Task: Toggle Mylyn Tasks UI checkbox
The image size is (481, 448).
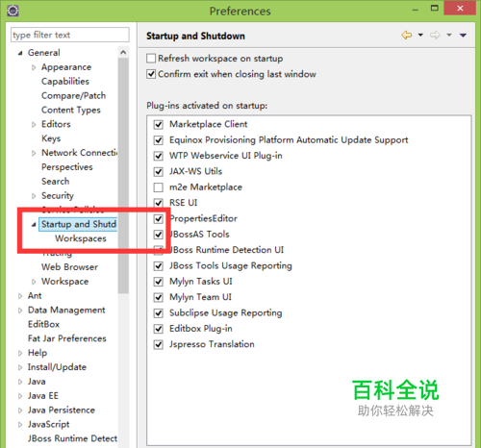Action: (x=159, y=282)
